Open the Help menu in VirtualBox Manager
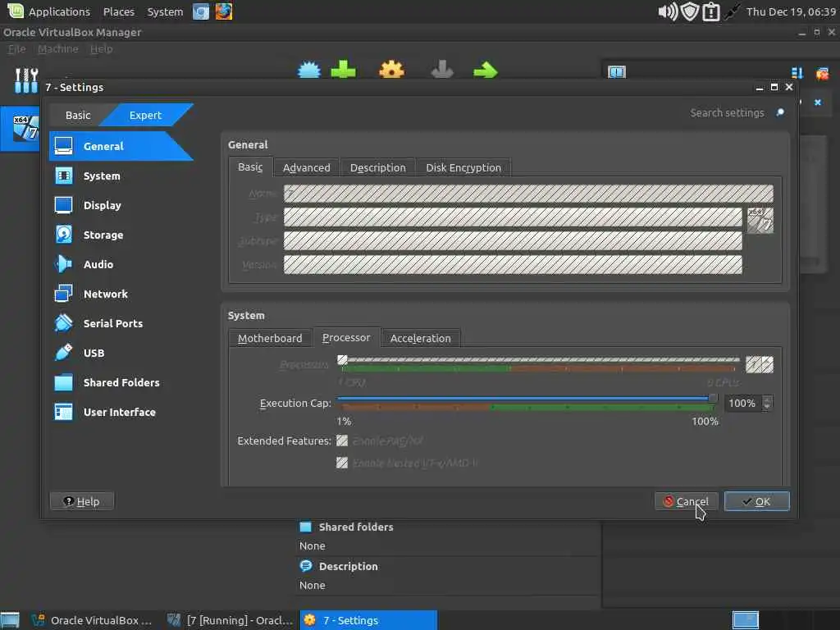 101,49
